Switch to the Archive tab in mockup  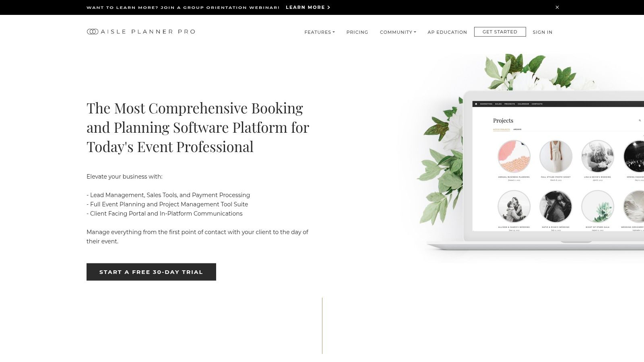517,130
